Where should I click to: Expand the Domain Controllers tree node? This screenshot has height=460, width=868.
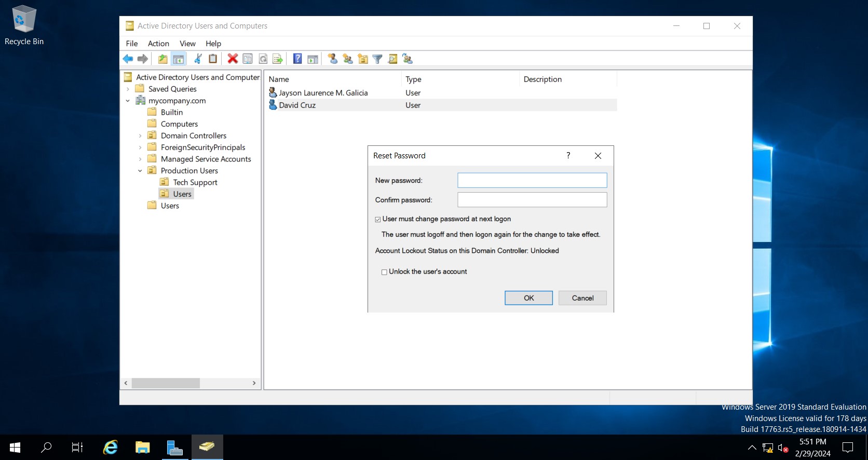140,136
